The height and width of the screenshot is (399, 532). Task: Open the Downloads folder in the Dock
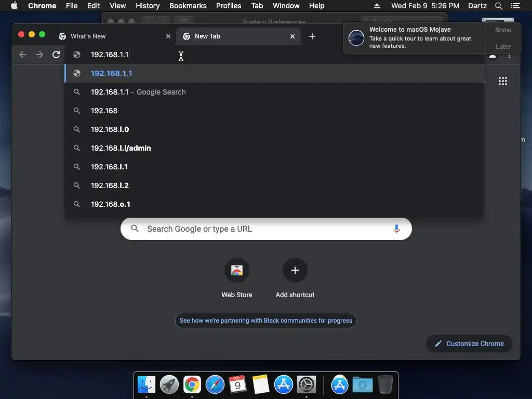pos(362,385)
